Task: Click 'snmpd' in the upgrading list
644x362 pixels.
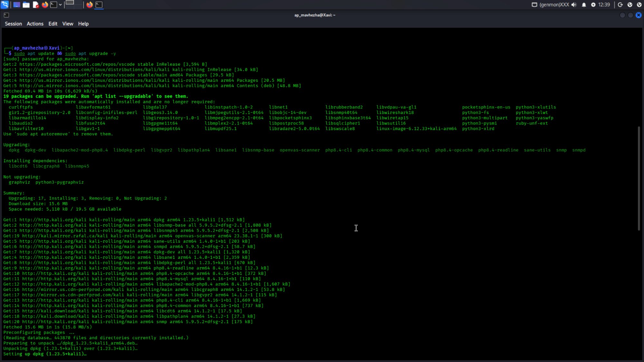Action: pos(579,150)
